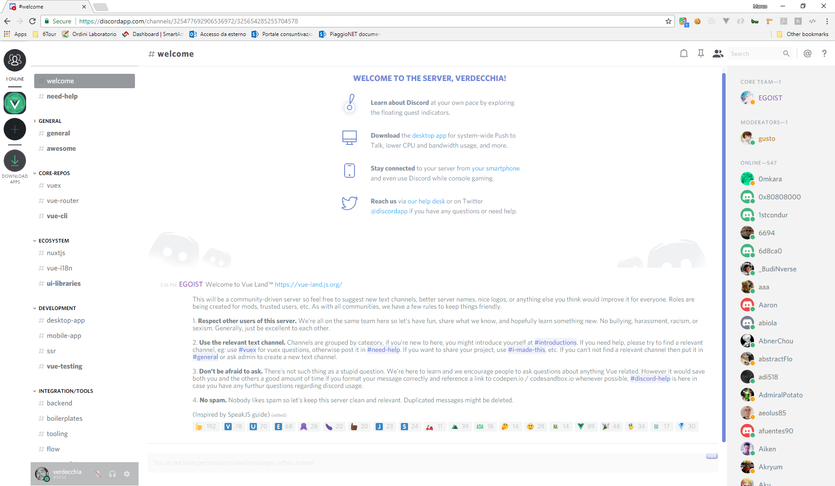Image resolution: width=835 pixels, height=486 pixels.
Task: Open recent mentions @ icon
Action: coord(807,53)
